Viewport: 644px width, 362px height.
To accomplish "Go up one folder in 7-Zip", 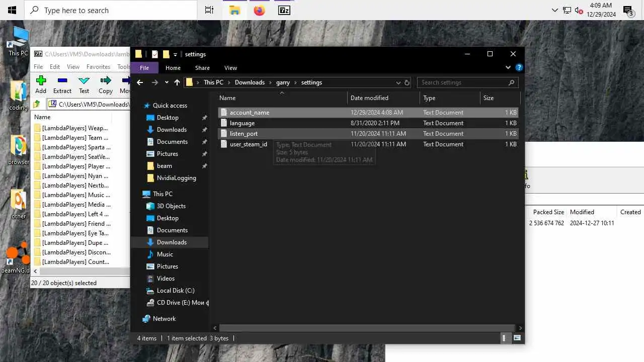I will coord(37,104).
